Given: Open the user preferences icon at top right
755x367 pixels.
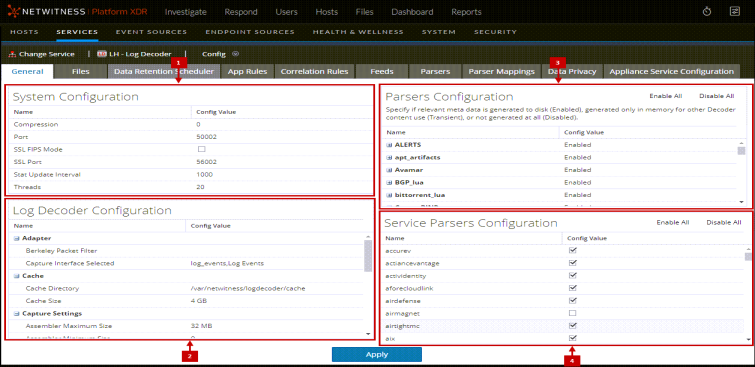Looking at the screenshot, I should (x=735, y=12).
